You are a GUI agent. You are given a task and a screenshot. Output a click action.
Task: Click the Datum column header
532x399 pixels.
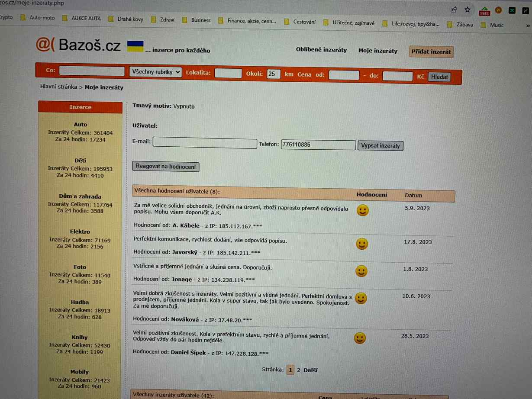[x=413, y=195]
